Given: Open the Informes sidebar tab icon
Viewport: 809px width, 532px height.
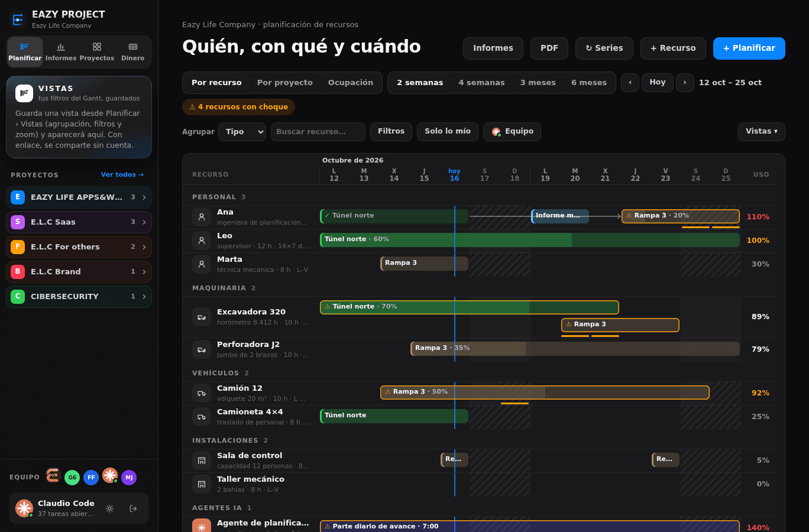Looking at the screenshot, I should pos(61,47).
